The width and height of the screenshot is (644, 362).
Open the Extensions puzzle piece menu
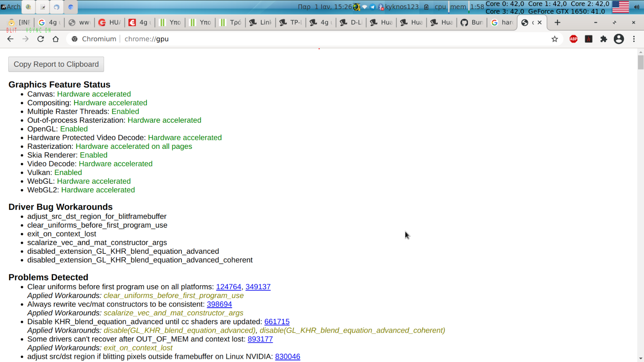point(603,39)
